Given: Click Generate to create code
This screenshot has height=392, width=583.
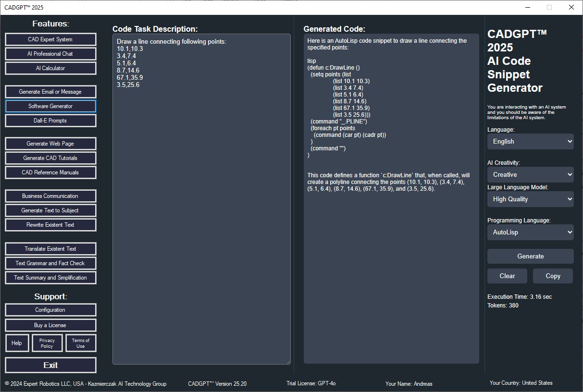Looking at the screenshot, I should coord(531,257).
